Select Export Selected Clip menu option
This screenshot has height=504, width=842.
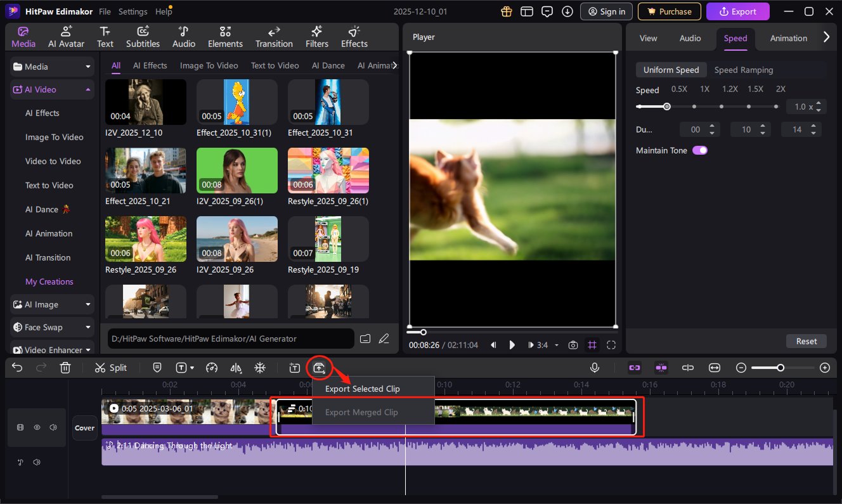click(x=363, y=389)
